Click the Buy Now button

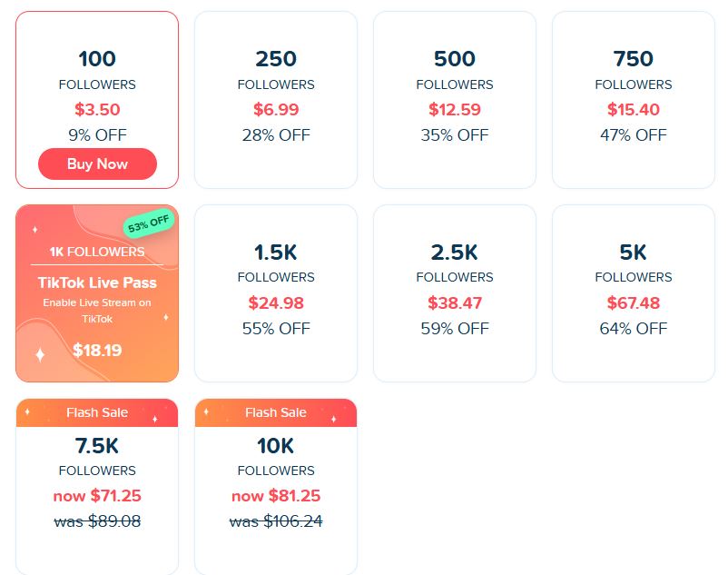point(97,164)
